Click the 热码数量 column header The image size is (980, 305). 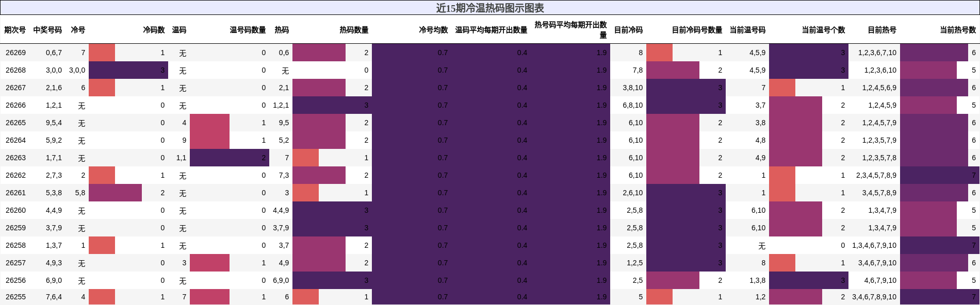pyautogui.click(x=354, y=30)
